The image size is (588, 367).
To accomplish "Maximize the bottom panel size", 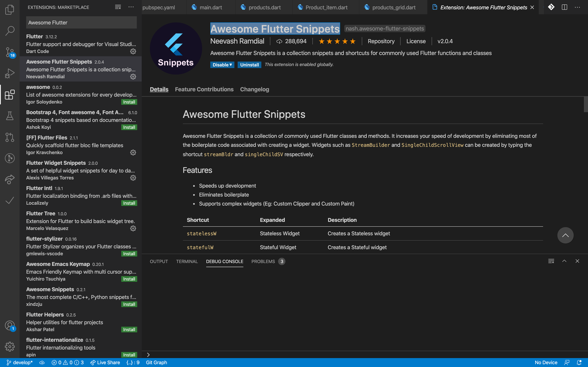I will click(x=564, y=261).
